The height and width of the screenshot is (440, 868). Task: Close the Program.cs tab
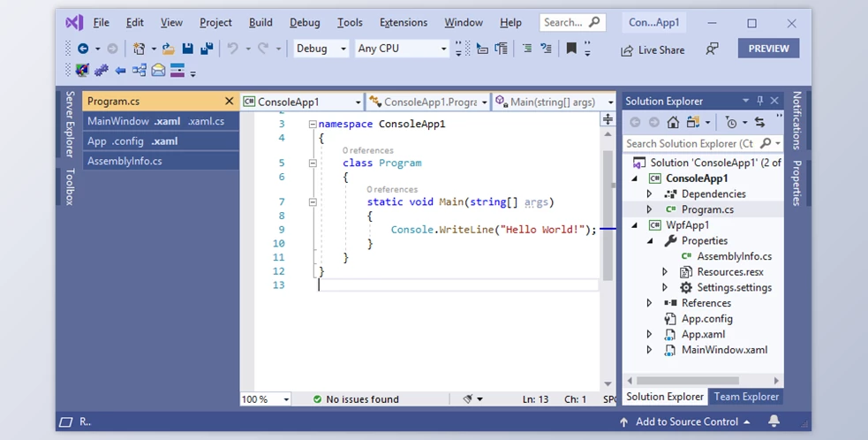(x=230, y=102)
